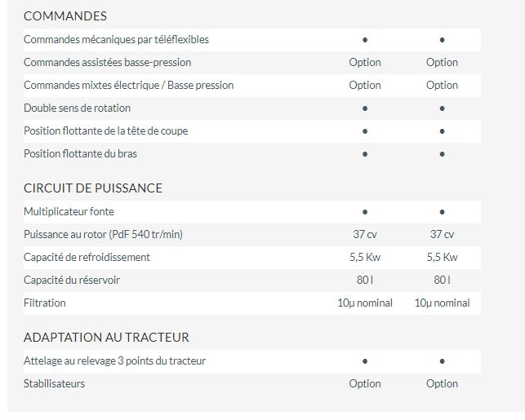
Task: Select the Commandes mécaniques par téléflexibles row label
Action: [x=116, y=39]
